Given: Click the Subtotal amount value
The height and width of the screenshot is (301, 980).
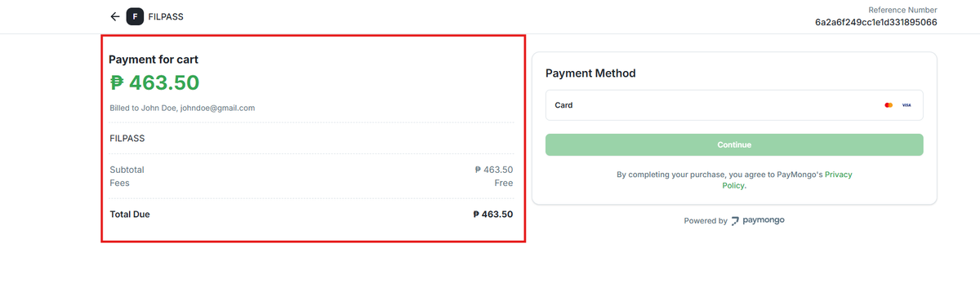Looking at the screenshot, I should (493, 170).
